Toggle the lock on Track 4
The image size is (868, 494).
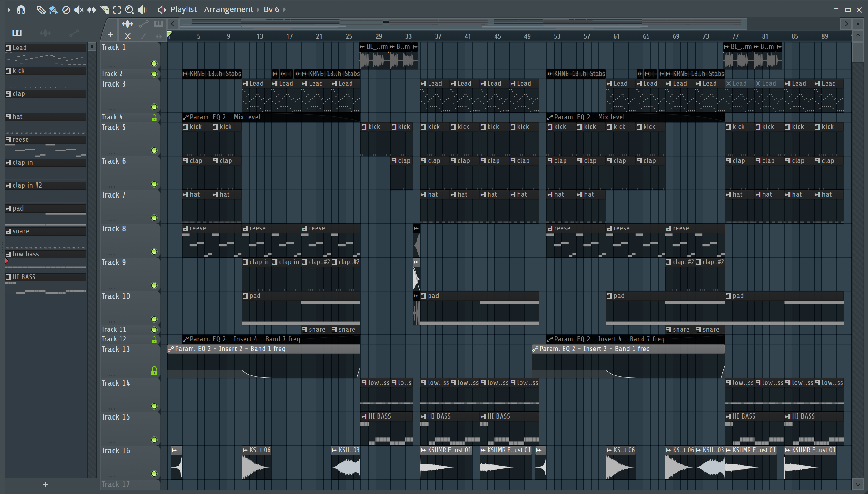154,117
